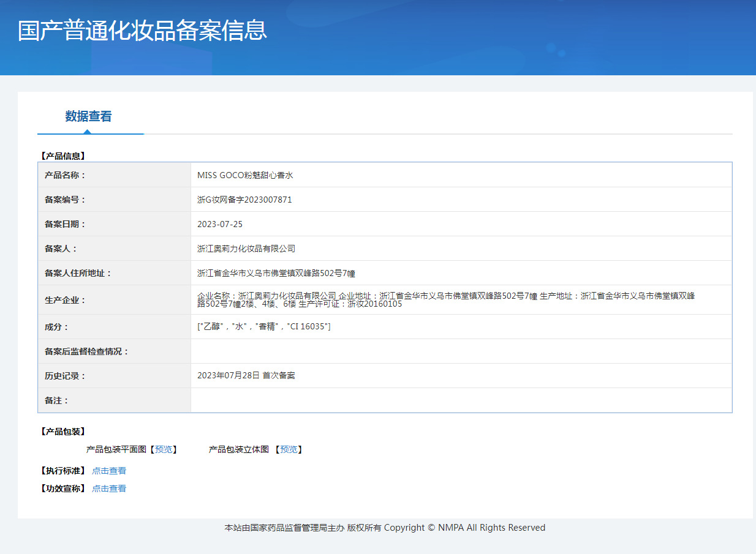
Task: Open the 数据查看 tab
Action: click(89, 116)
